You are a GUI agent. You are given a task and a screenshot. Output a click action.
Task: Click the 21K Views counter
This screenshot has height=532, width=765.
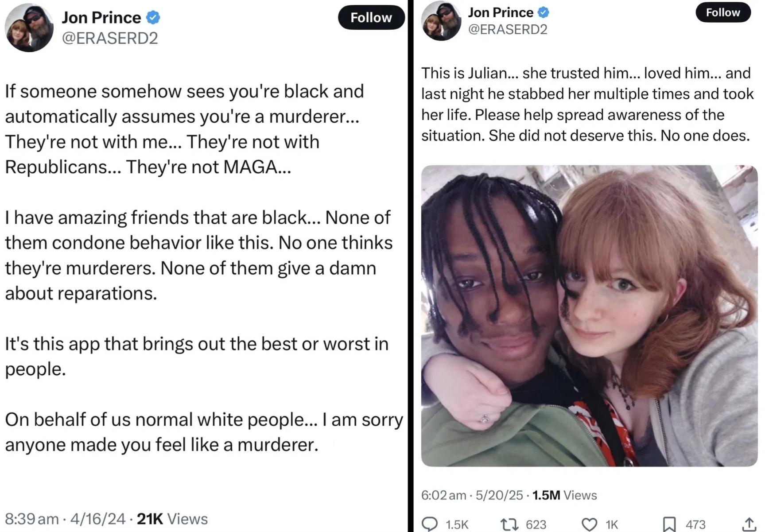[172, 519]
